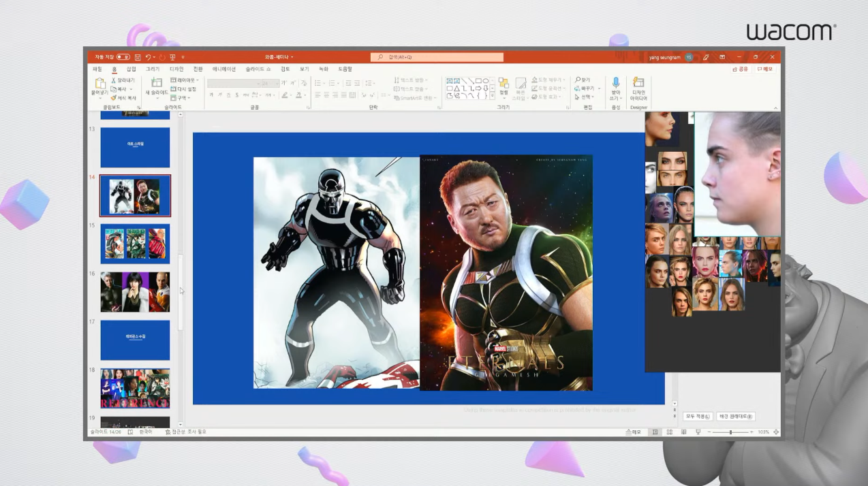Image resolution: width=868 pixels, height=486 pixels.
Task: Click the Dictate (받아쓰기) microphone icon
Action: 616,83
